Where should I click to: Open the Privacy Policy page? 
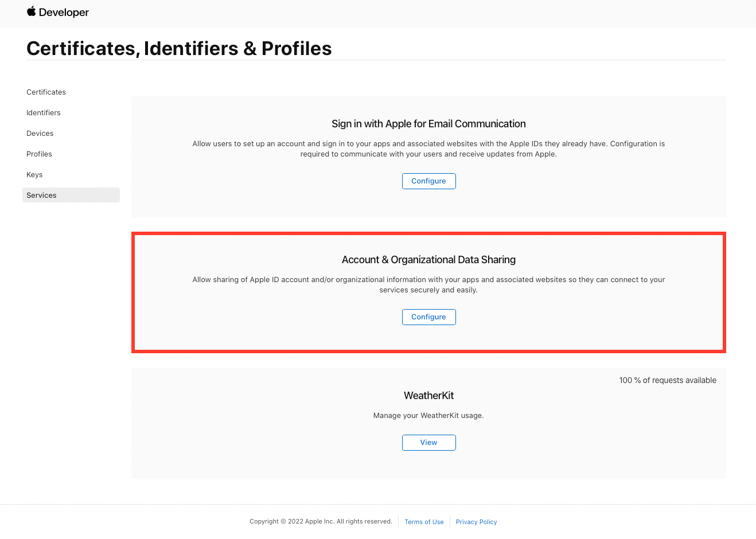click(x=476, y=522)
